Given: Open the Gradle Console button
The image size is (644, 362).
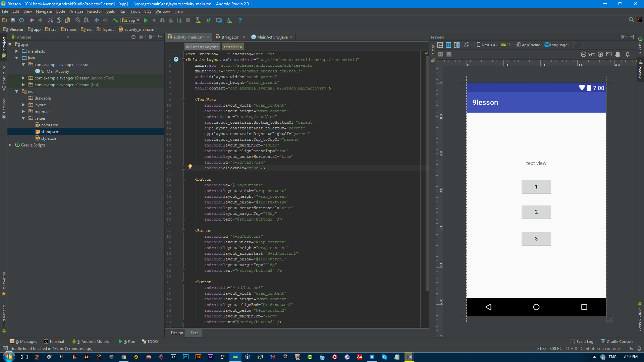Looking at the screenshot, I should [617, 342].
